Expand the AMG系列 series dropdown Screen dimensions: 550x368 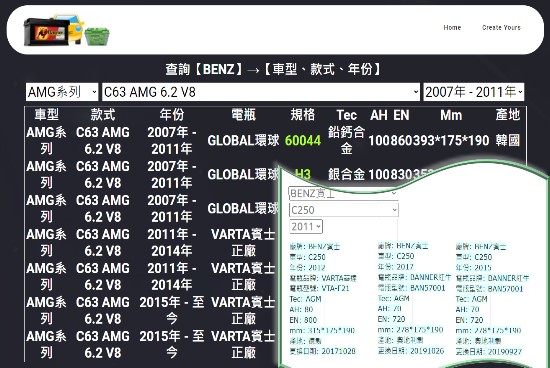tap(62, 92)
